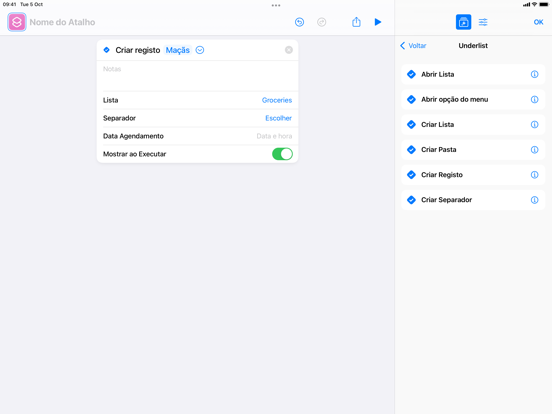
Task: Add the Criar Lista action
Action: click(x=473, y=125)
